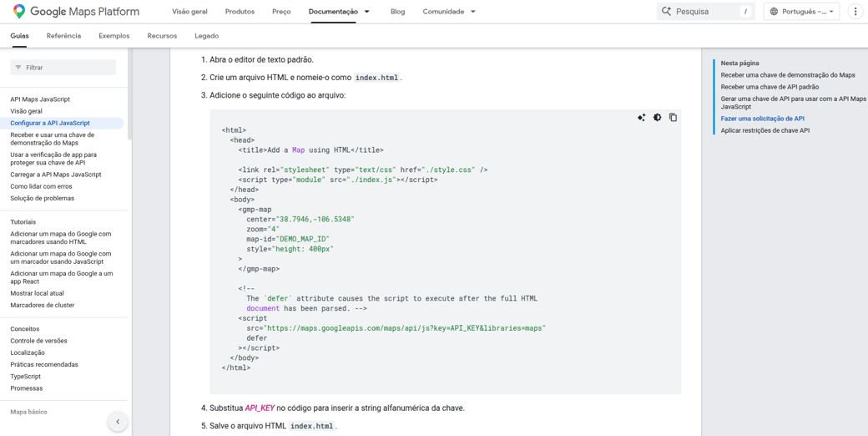Jump to Gerar uma chave de API section
The height and width of the screenshot is (436, 868).
[793, 103]
